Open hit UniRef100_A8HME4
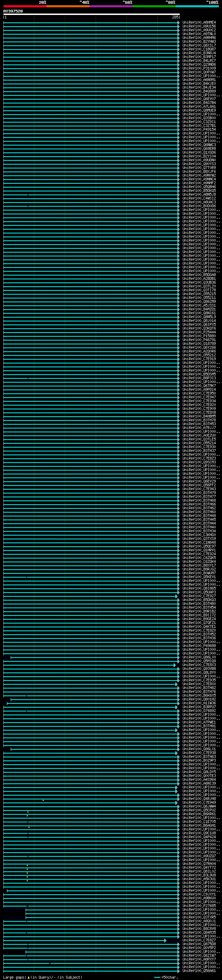The image size is (222, 980). coord(199,23)
